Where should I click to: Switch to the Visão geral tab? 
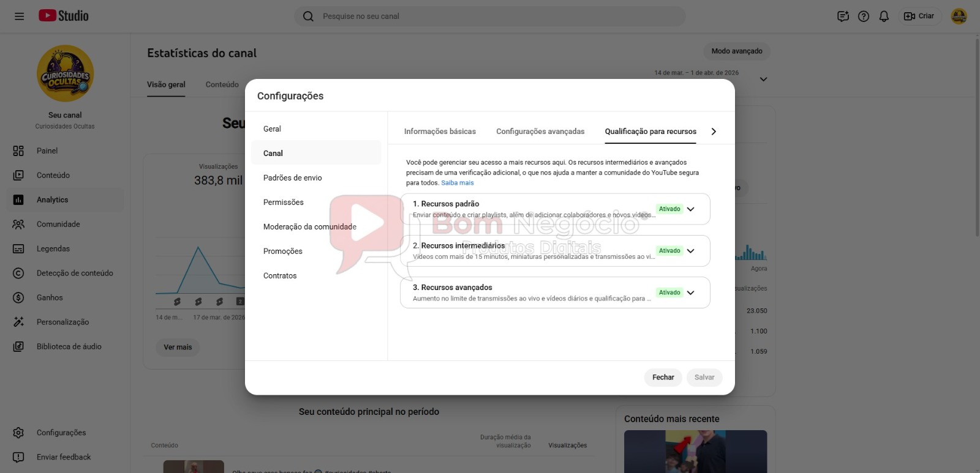pyautogui.click(x=166, y=84)
